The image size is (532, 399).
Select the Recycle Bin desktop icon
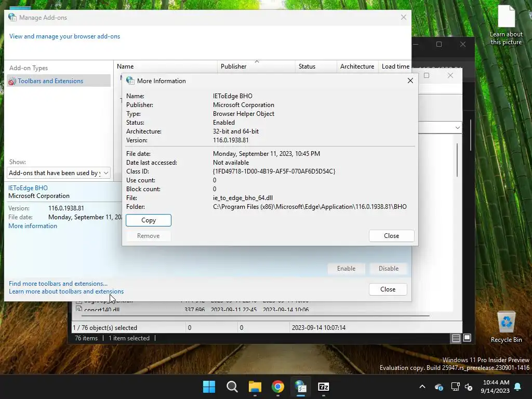[x=506, y=327]
